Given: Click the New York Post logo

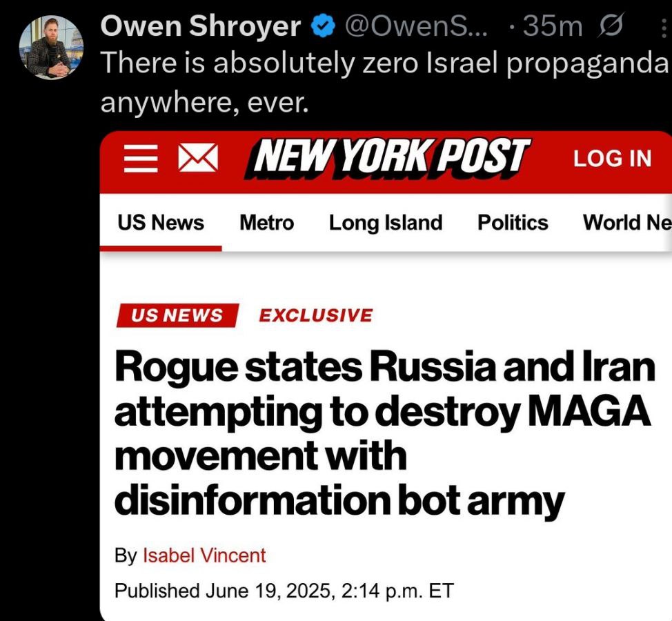Looking at the screenshot, I should (388, 158).
